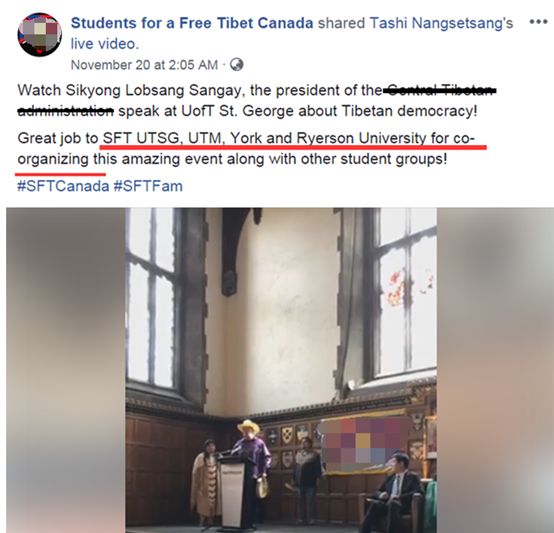Open Students for a Free Tibet Canada page
The height and width of the screenshot is (533, 554).
[192, 23]
